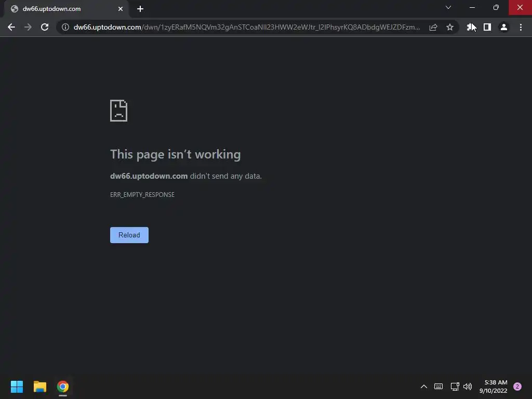
Task: Go back to the previous page
Action: [11, 27]
